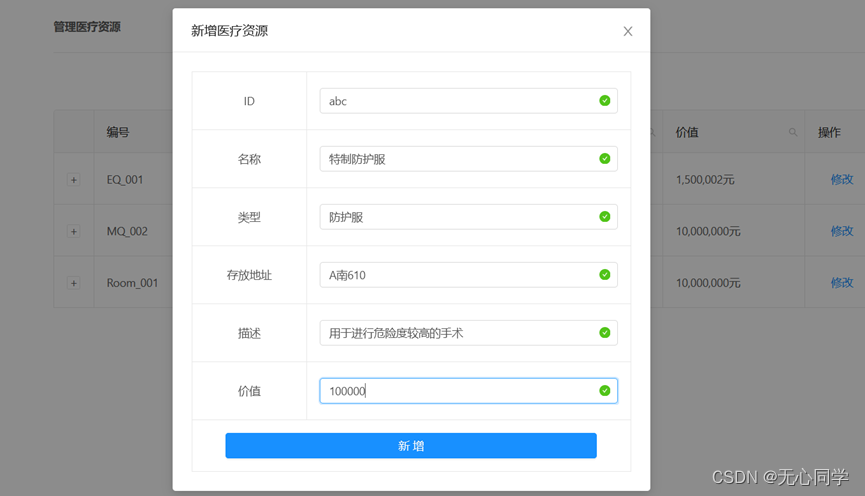Click 修改 link for Room_001 row
Screen dimensions: 865x496
point(842,282)
